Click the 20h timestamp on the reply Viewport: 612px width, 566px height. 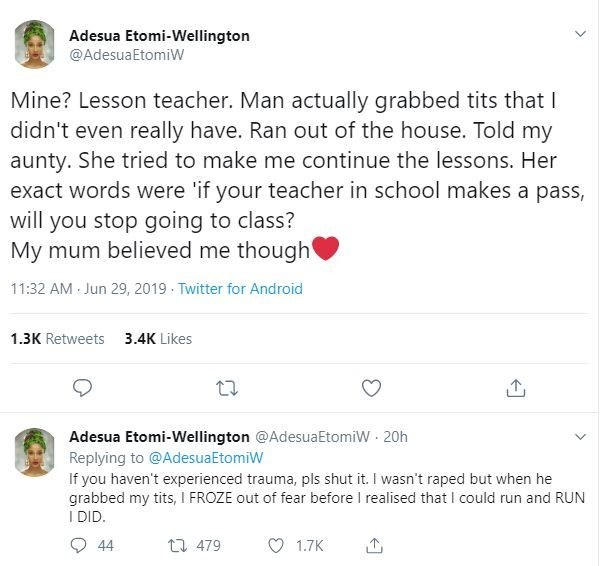coord(396,437)
